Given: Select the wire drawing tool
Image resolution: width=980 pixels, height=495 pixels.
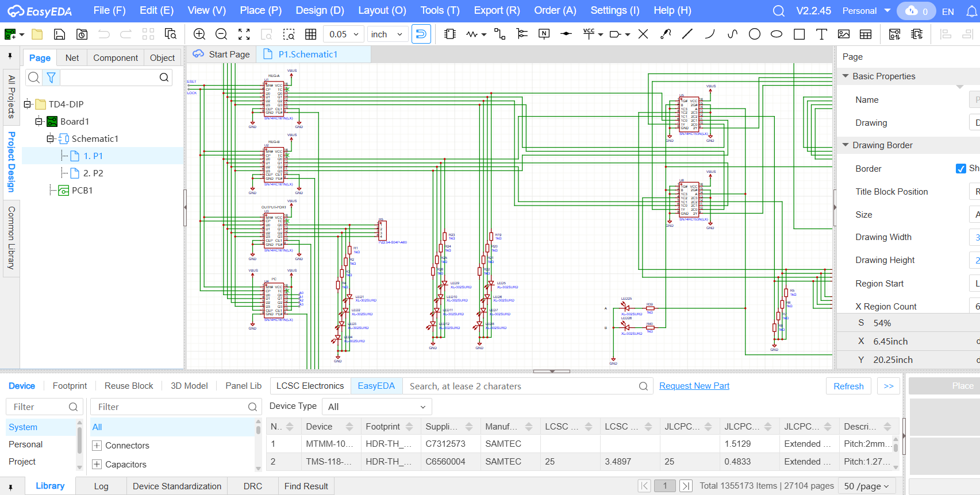Looking at the screenshot, I should tap(499, 34).
